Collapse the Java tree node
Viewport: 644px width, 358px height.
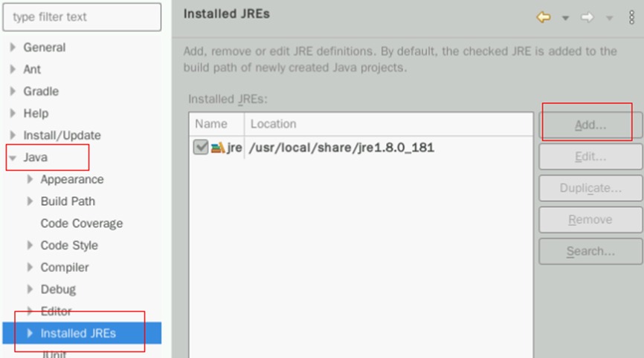pyautogui.click(x=13, y=157)
